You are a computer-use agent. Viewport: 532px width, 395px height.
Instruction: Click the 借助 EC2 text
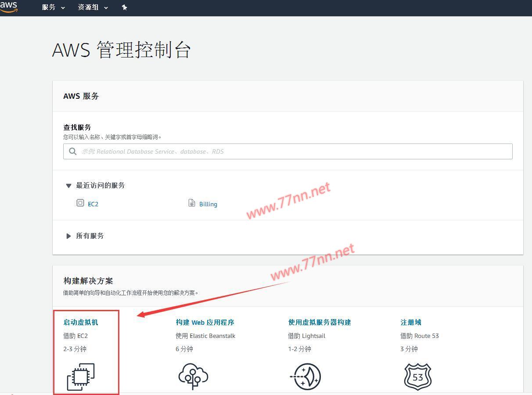click(x=75, y=336)
